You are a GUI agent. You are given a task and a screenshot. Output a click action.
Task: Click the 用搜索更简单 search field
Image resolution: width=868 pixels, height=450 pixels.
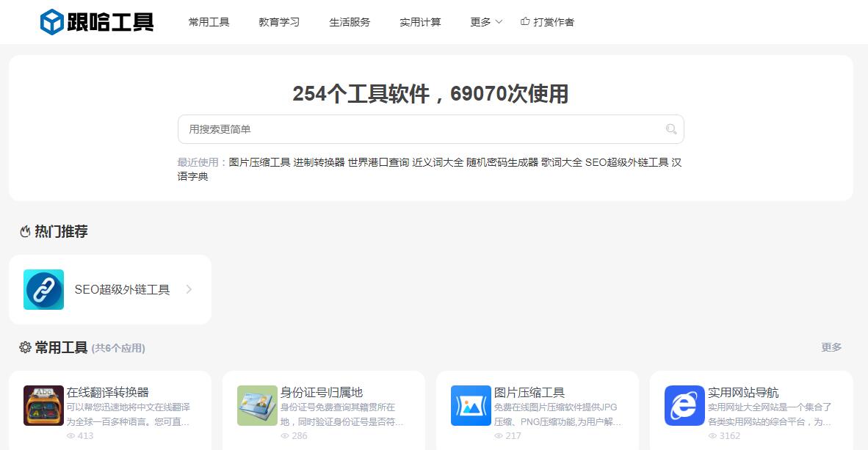pos(419,129)
